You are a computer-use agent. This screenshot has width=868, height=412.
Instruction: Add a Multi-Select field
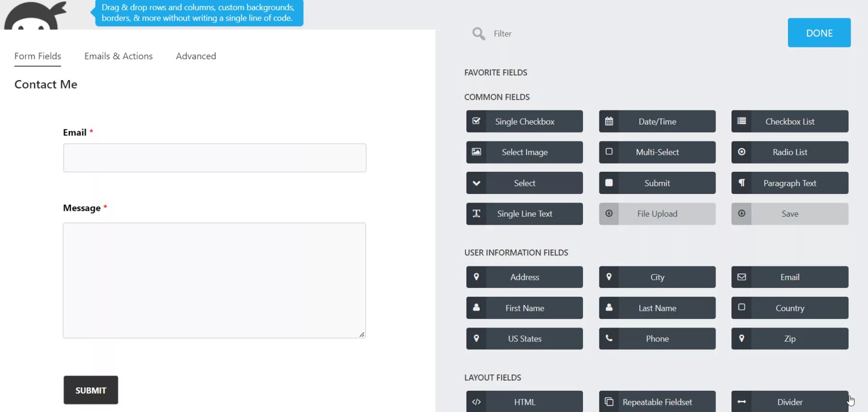[x=657, y=152]
